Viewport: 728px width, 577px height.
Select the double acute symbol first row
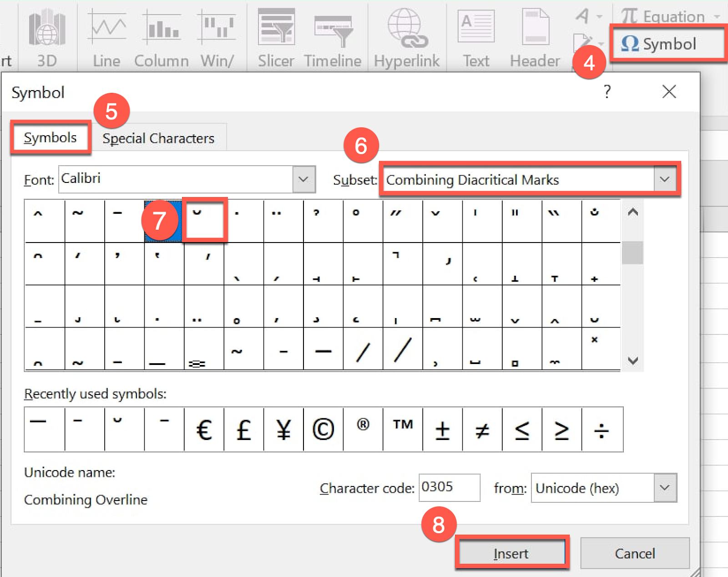point(403,221)
